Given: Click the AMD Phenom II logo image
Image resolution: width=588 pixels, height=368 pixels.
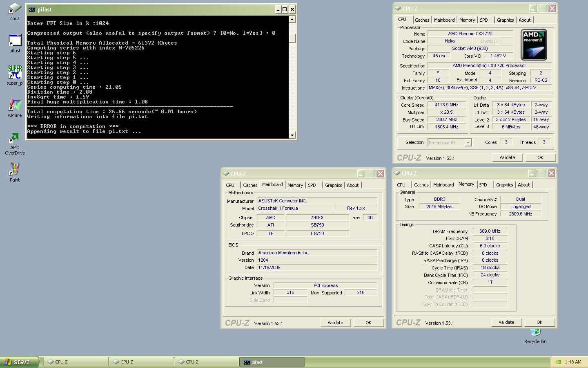Looking at the screenshot, I should [x=534, y=45].
